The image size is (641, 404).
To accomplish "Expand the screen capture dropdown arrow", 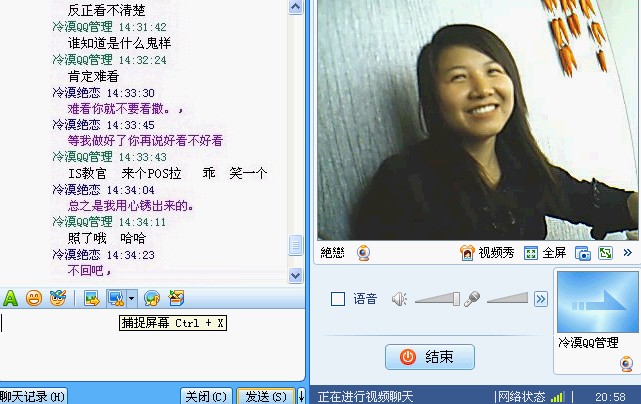I will (131, 298).
